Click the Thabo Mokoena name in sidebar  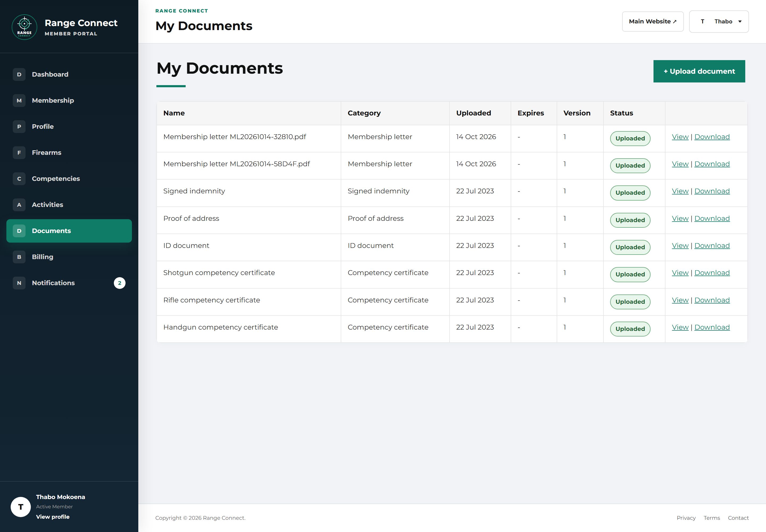60,497
